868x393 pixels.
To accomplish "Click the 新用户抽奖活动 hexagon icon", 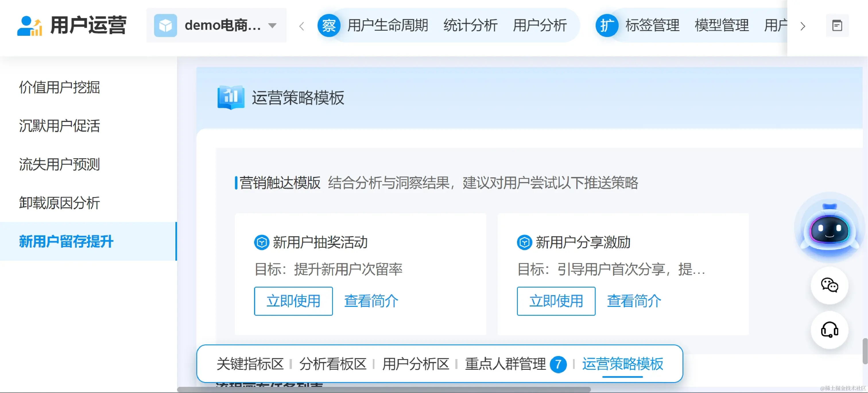I will click(261, 242).
